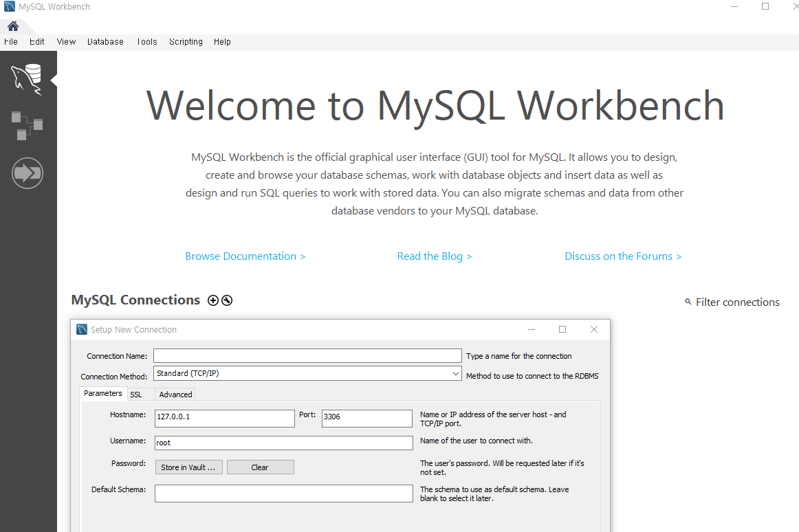Click the 'Name of the user to connect with' hint

(477, 441)
